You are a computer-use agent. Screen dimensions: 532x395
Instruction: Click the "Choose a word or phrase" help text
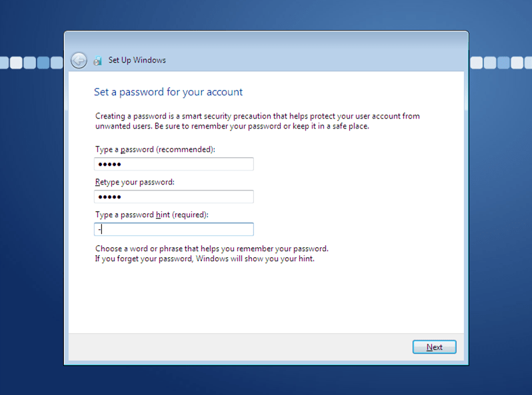click(211, 249)
